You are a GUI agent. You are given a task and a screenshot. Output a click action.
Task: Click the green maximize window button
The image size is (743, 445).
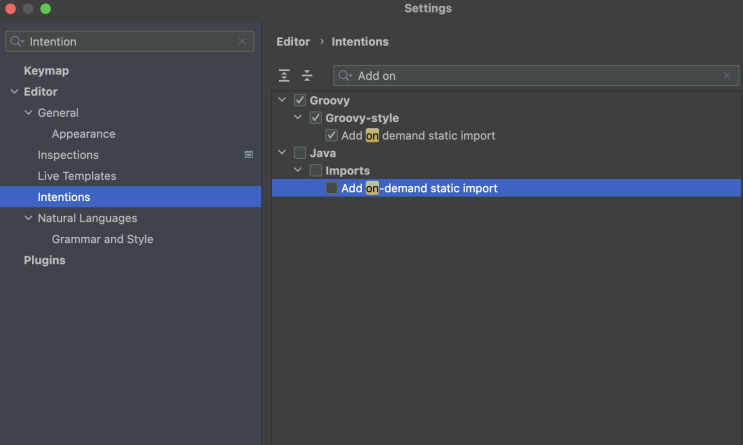pyautogui.click(x=46, y=9)
